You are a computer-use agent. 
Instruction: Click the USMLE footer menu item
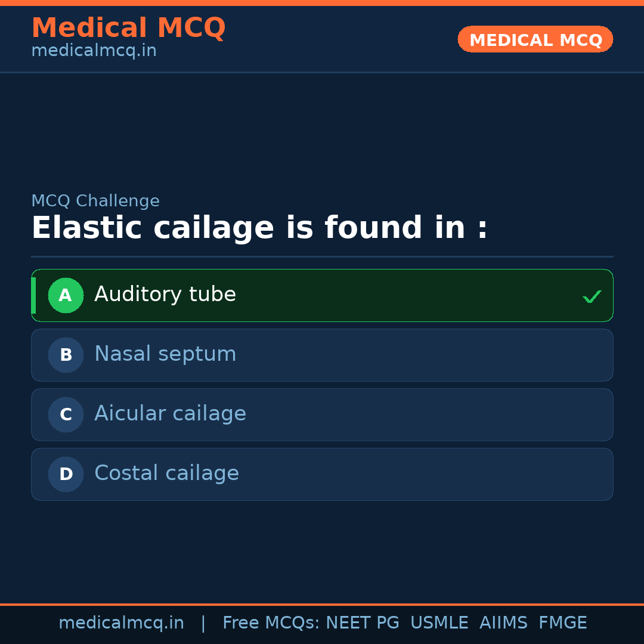click(x=439, y=623)
